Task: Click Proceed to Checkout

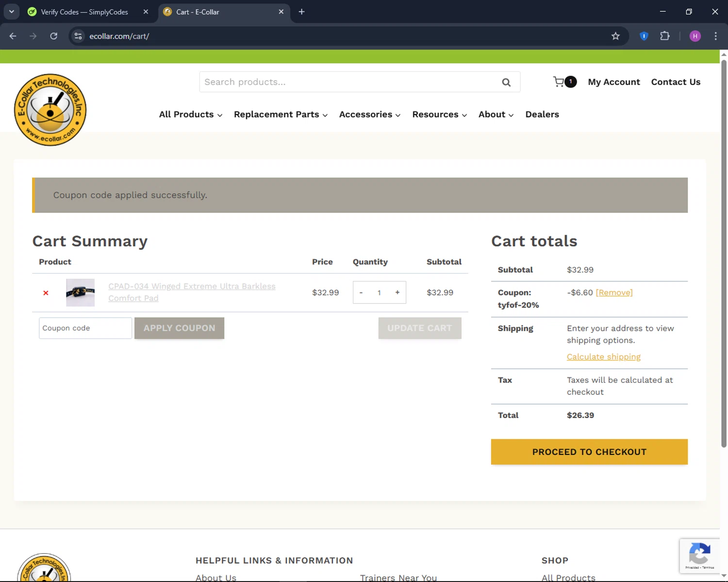Action: pyautogui.click(x=589, y=452)
